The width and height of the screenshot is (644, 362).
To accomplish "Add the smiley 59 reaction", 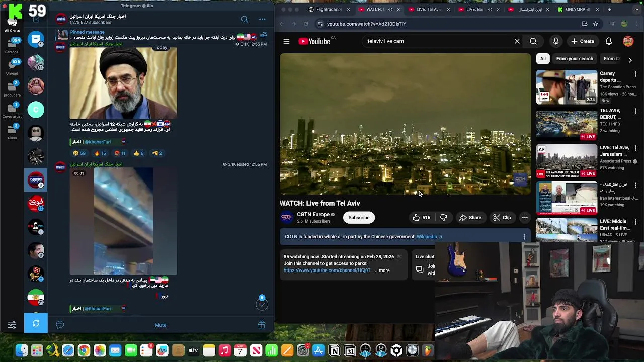I will click(x=79, y=153).
